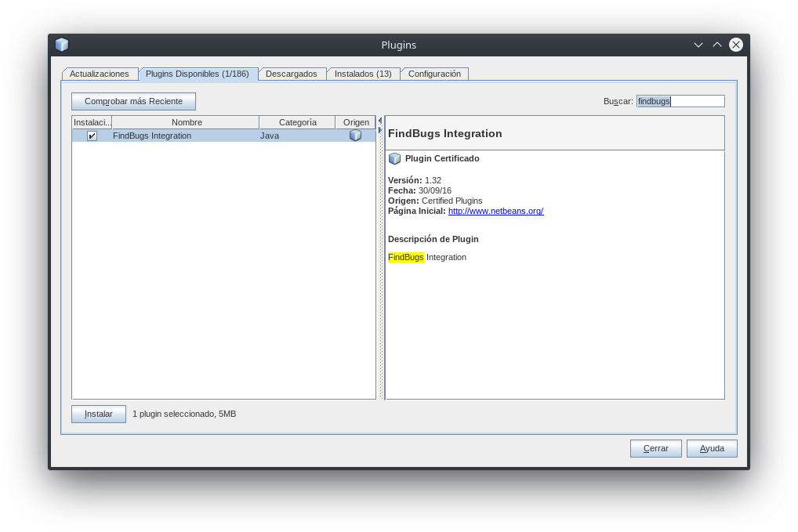Click the highlighted FindBugs word in description
This screenshot has height=532, width=798.
405,257
